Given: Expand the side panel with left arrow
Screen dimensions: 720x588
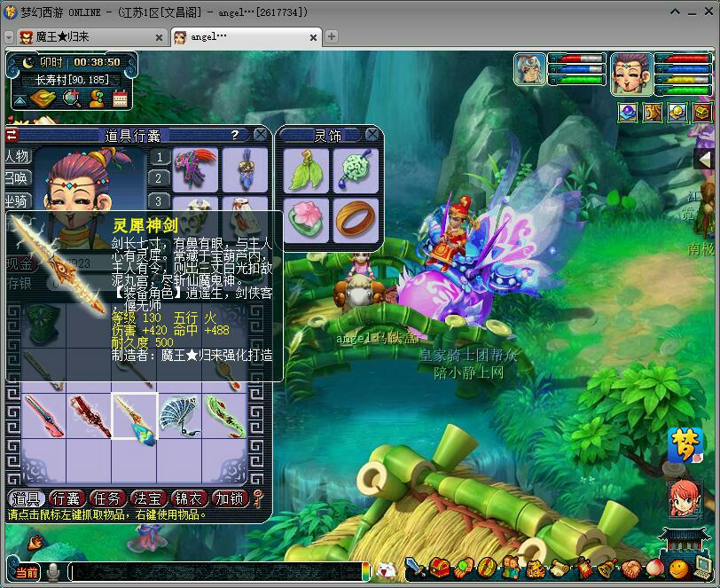Looking at the screenshot, I should [705, 160].
